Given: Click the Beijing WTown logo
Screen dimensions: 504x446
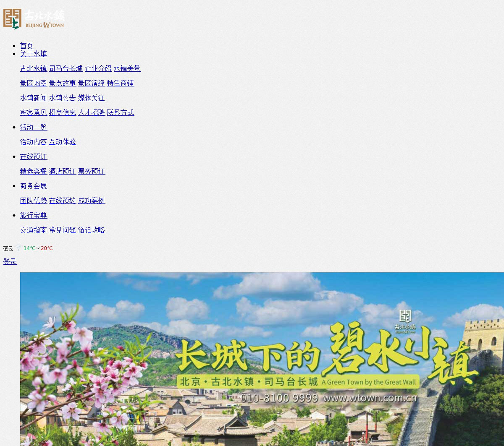Looking at the screenshot, I should (x=34, y=19).
